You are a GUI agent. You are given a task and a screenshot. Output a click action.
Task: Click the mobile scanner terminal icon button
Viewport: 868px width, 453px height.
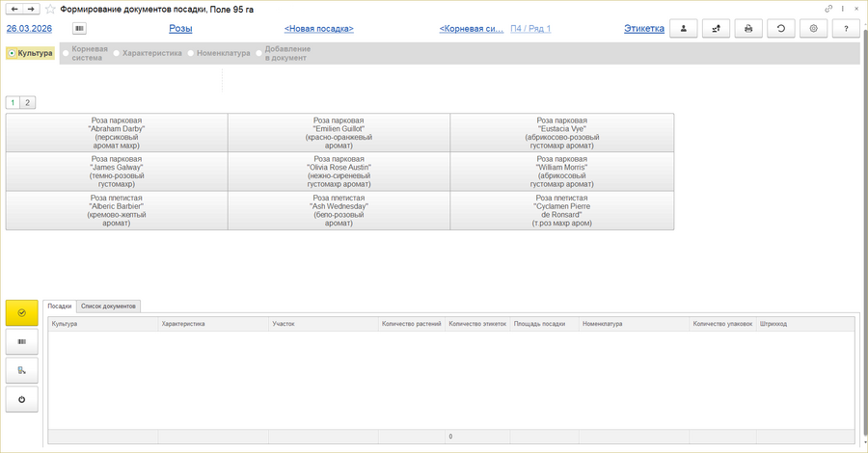point(21,370)
